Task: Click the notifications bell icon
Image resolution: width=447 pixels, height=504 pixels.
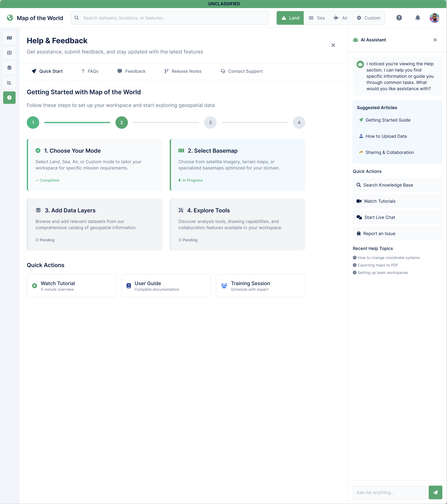Action: [x=418, y=18]
